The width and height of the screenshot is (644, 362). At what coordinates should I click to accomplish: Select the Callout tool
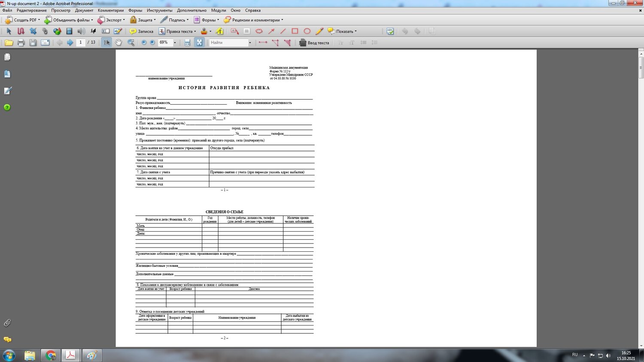coord(234,31)
